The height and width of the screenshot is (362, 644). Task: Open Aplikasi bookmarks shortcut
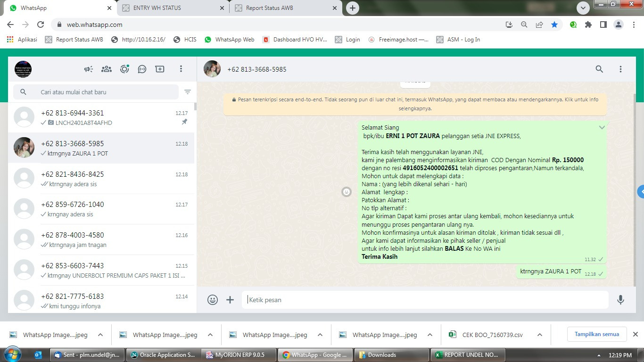[22, 40]
